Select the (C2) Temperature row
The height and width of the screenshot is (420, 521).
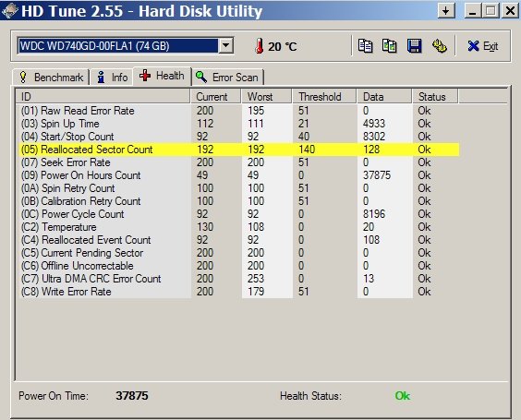(x=239, y=227)
